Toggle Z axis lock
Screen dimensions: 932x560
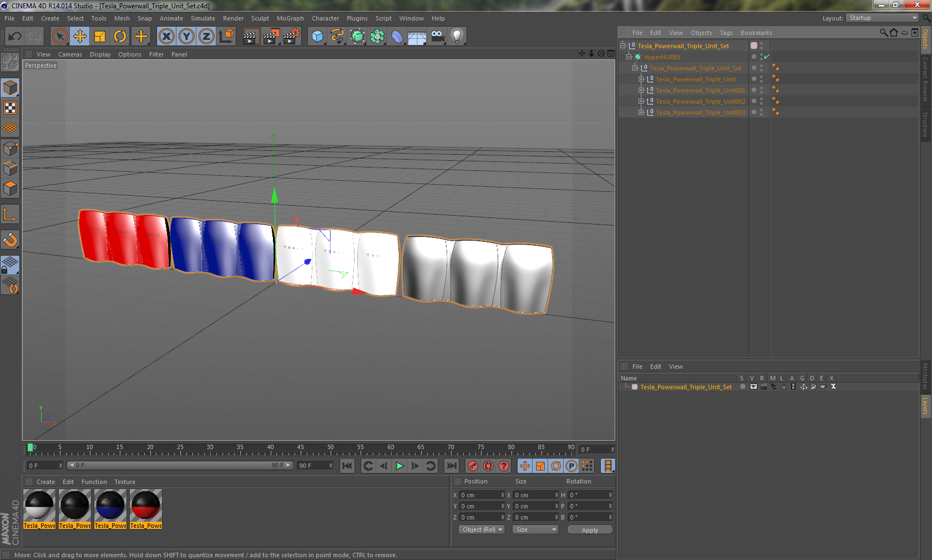click(x=206, y=37)
